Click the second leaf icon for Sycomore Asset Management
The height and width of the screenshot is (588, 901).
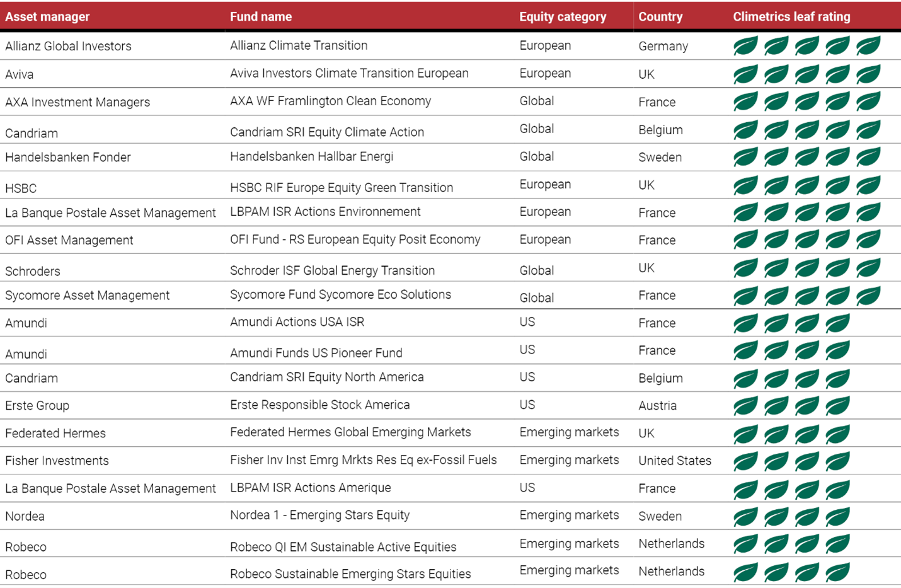tap(776, 296)
